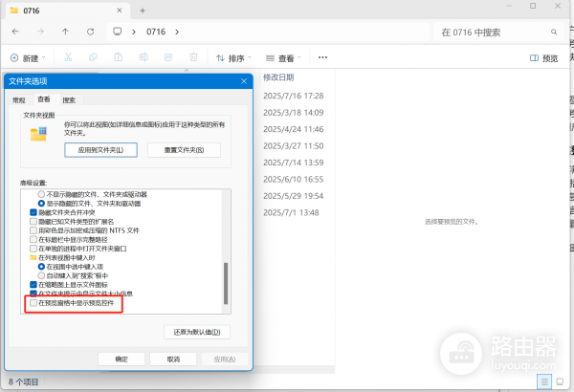Uncheck 在缩略图上显示文件图标 checkbox
The height and width of the screenshot is (392, 574).
coord(33,284)
